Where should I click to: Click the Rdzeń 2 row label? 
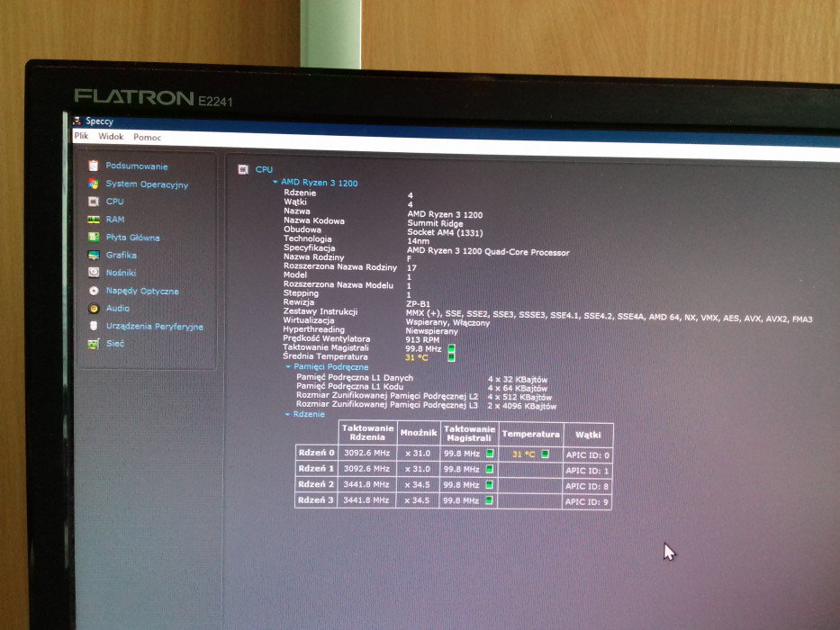pos(315,484)
